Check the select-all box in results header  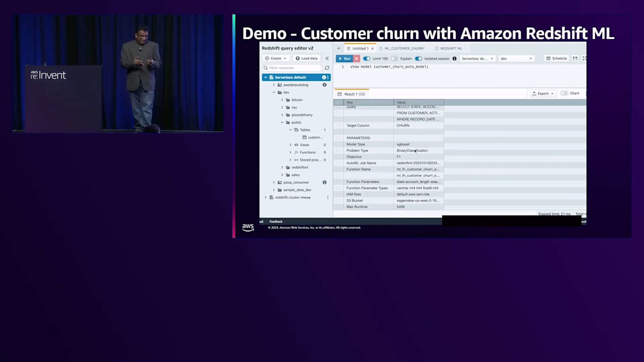click(x=338, y=102)
